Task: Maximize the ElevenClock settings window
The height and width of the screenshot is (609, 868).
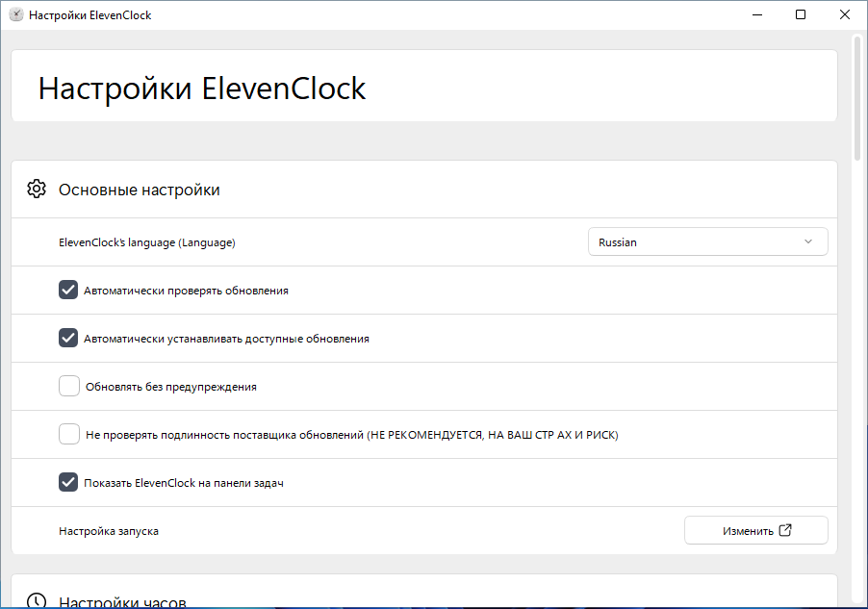Action: [801, 15]
